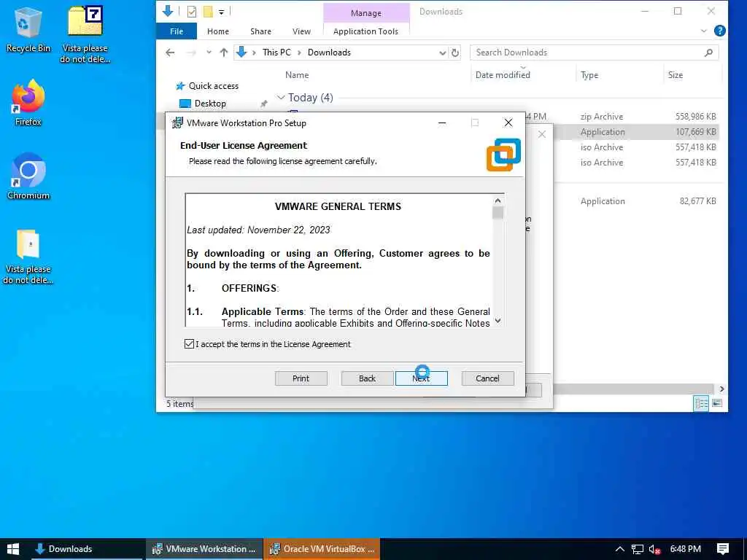This screenshot has height=560, width=747.
Task: Select Desktop in navigation pane
Action: point(210,104)
